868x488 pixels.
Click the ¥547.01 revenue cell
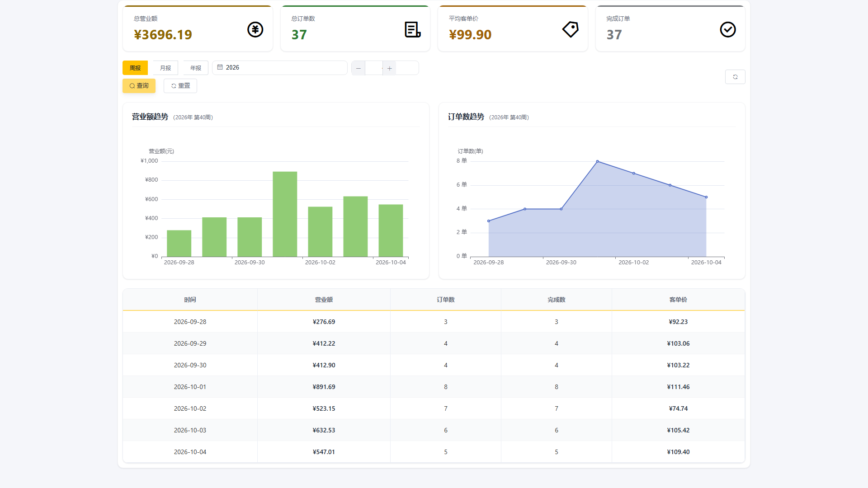[324, 452]
